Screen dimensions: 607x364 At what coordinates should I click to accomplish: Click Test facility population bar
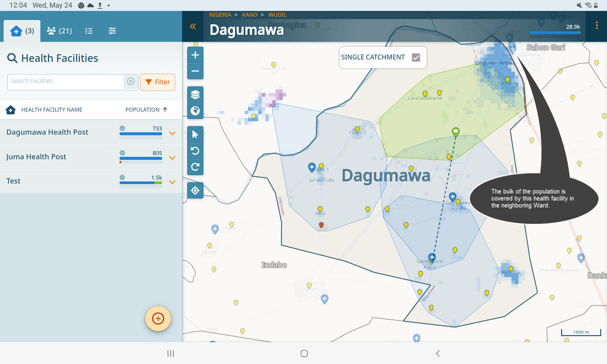coord(141,183)
